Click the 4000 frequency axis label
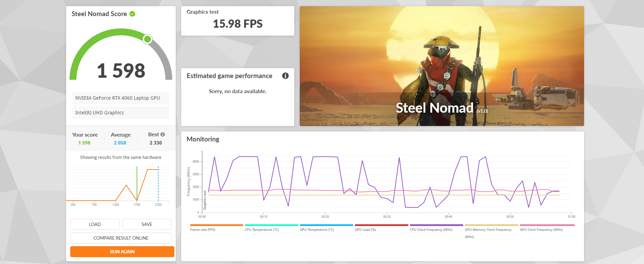 tap(196, 162)
